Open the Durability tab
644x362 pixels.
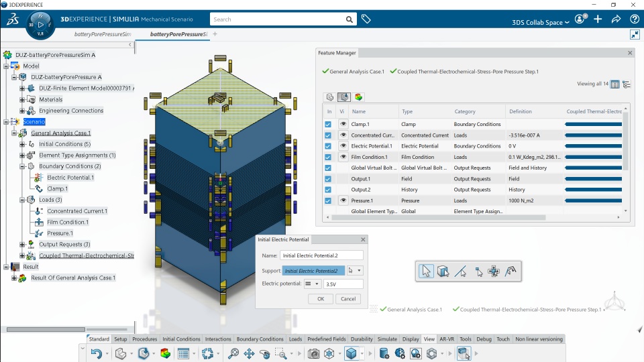click(x=362, y=339)
